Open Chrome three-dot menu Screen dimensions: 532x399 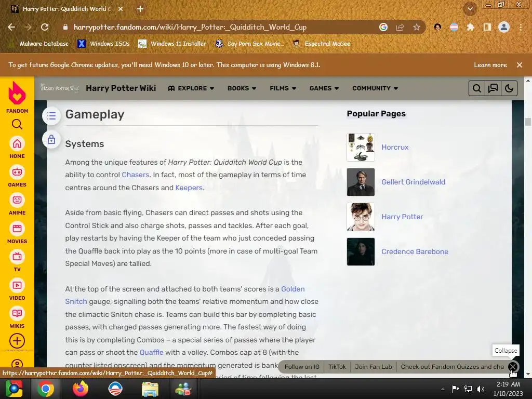coord(521,27)
